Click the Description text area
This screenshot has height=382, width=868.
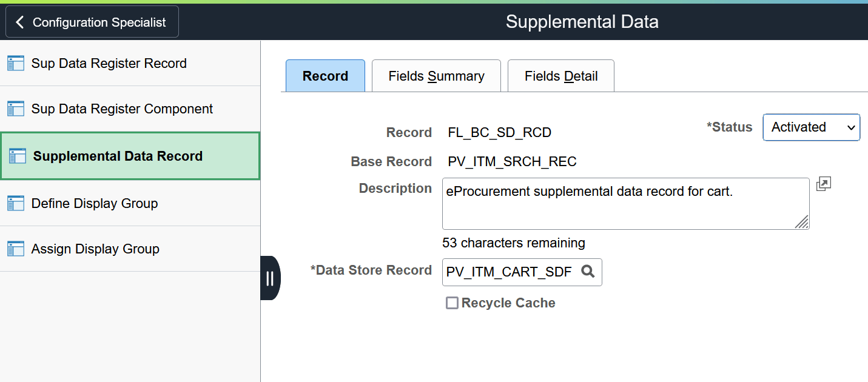[x=625, y=203]
